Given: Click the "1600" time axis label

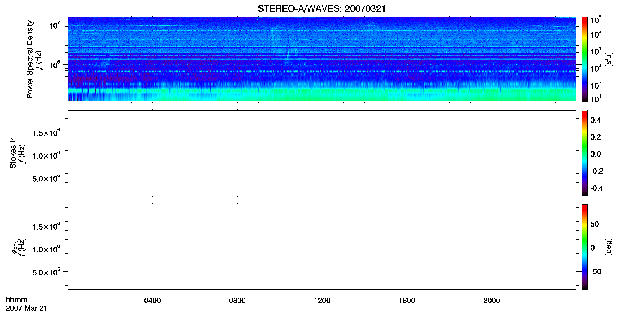Looking at the screenshot, I should click(407, 301).
